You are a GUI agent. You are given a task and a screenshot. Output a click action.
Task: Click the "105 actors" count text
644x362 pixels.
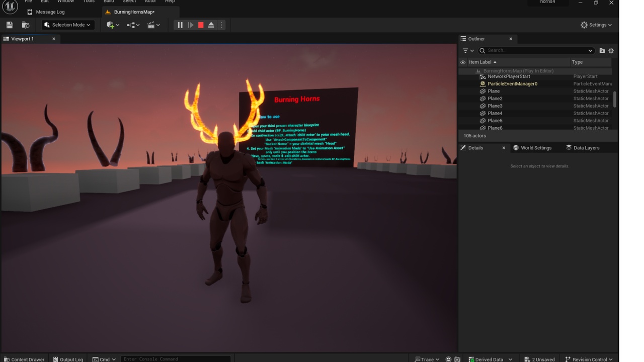(x=474, y=136)
